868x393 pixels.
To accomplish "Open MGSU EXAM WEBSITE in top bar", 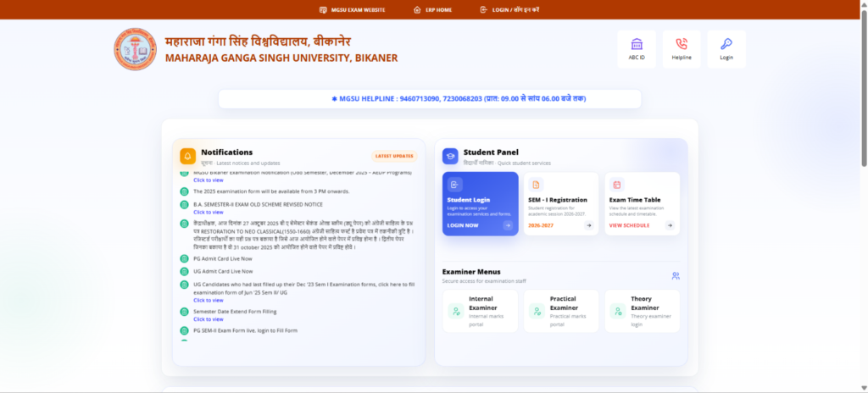I will click(x=353, y=10).
